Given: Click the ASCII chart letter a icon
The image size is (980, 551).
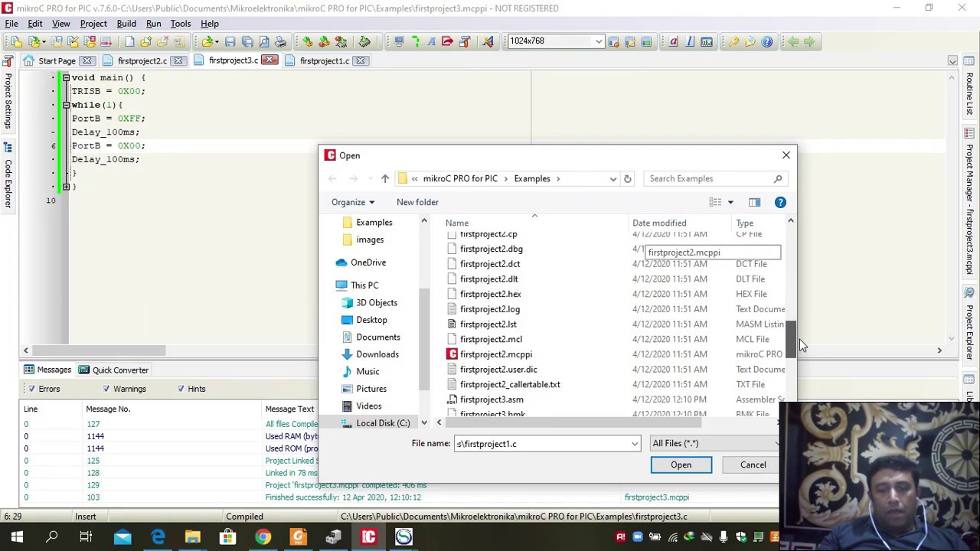Looking at the screenshot, I should point(674,41).
